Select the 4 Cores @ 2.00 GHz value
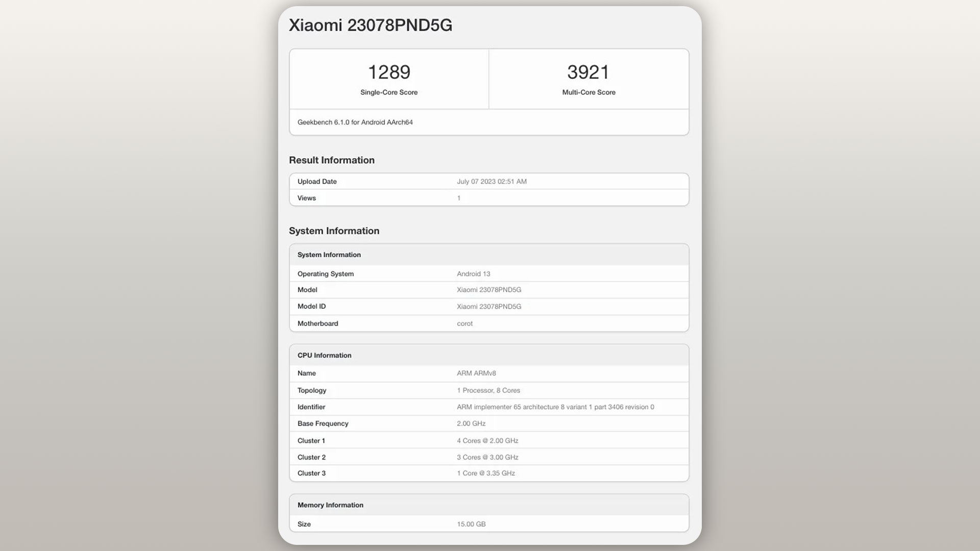 point(487,441)
